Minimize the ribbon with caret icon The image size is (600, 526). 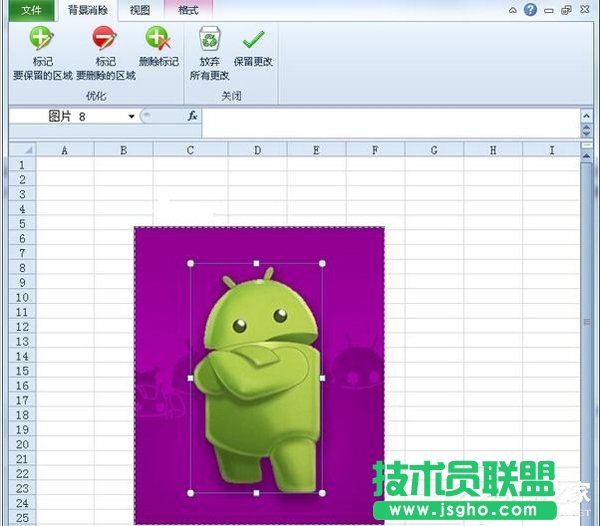tap(511, 10)
